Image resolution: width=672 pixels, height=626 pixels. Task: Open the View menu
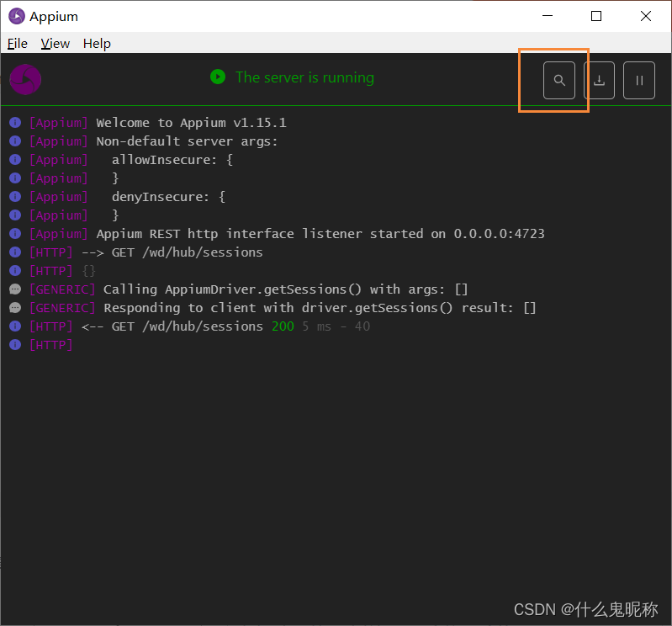56,43
